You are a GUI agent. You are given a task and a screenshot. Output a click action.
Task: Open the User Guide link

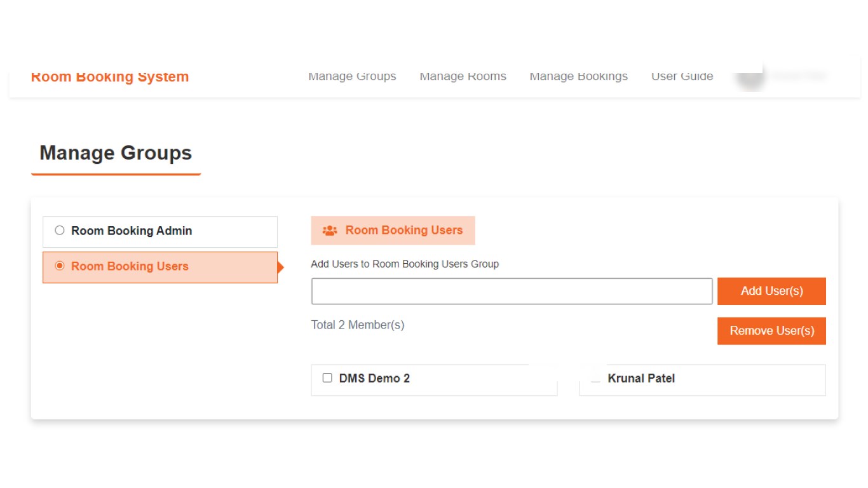point(682,76)
